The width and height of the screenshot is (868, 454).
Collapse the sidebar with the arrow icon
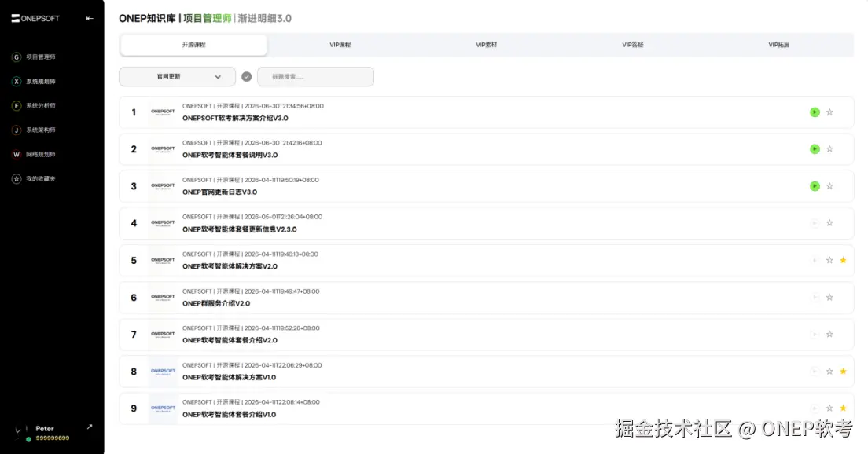tap(90, 18)
